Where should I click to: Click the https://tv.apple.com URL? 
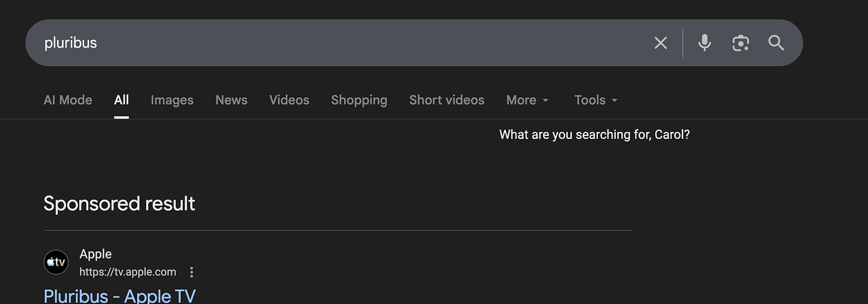(x=128, y=272)
